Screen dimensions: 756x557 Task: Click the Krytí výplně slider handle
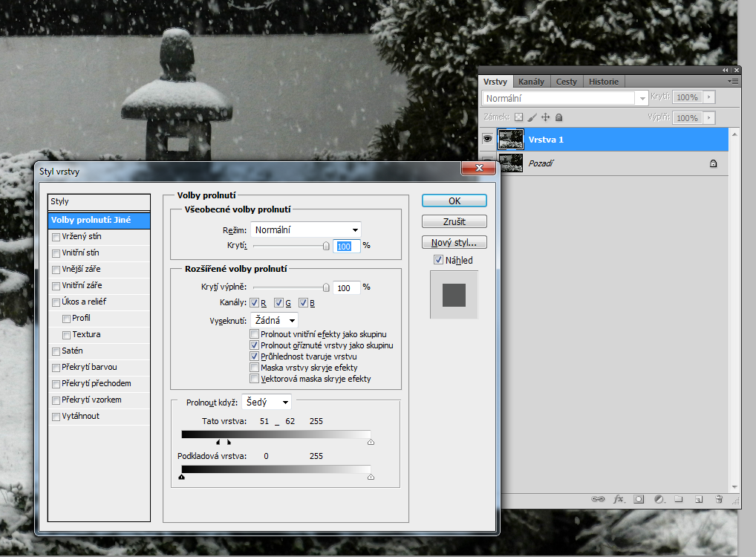tap(325, 287)
